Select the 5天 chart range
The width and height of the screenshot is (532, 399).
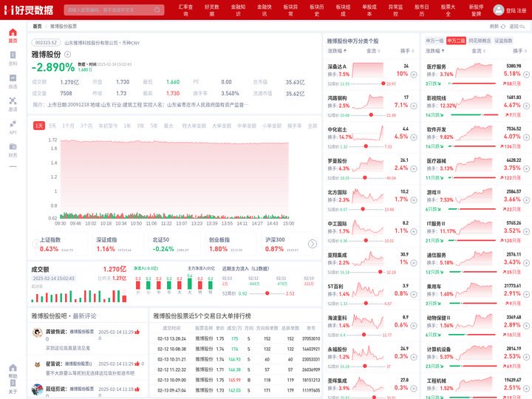[52, 126]
